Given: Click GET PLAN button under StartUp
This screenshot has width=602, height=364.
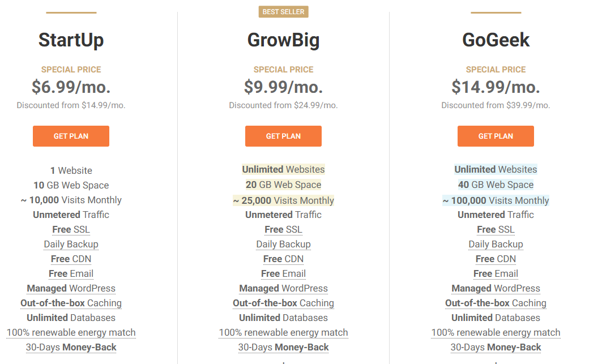Looking at the screenshot, I should (71, 136).
